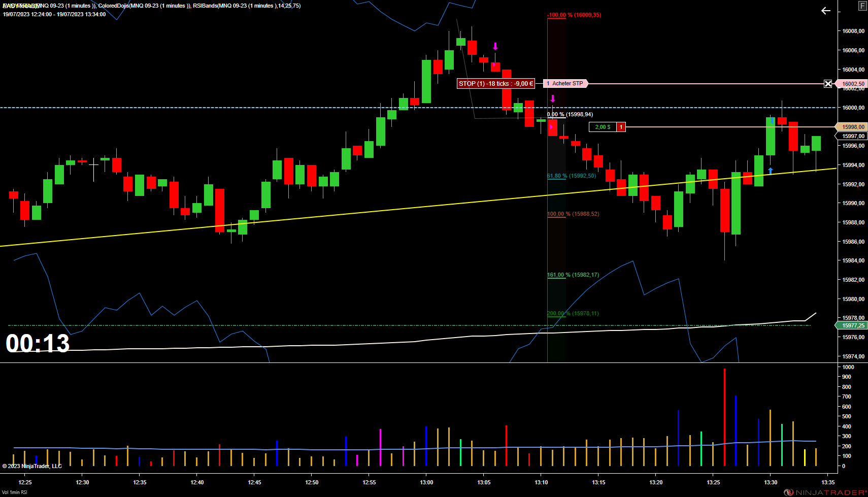Image resolution: width=868 pixels, height=497 pixels.
Task: Click the magenta down arrow near the 13:06 candles
Action: click(x=495, y=47)
